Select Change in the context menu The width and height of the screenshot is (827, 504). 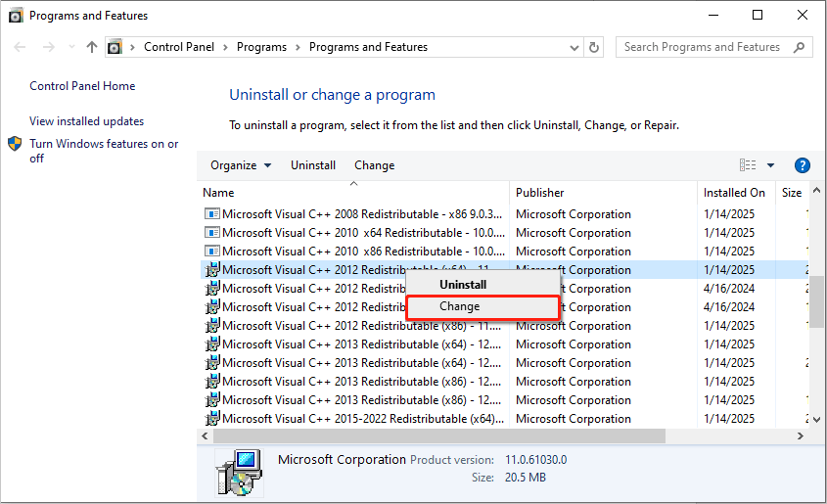[x=482, y=307]
